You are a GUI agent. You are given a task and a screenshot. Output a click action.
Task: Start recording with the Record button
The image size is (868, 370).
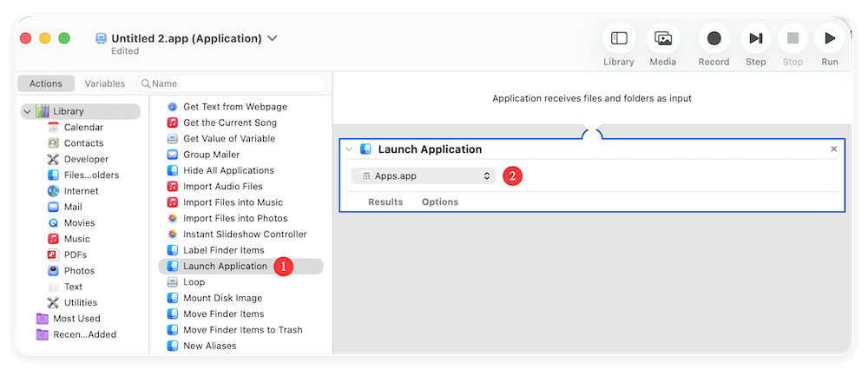pos(713,39)
